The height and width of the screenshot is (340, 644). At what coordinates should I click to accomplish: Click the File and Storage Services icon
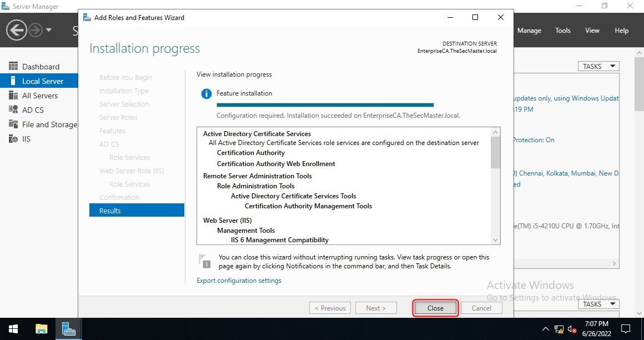point(13,124)
